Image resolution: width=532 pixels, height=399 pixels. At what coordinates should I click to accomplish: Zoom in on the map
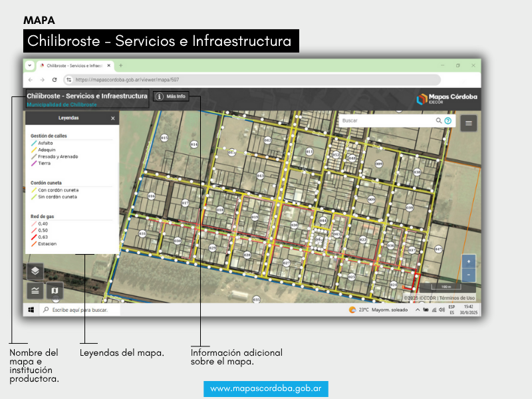(x=469, y=262)
